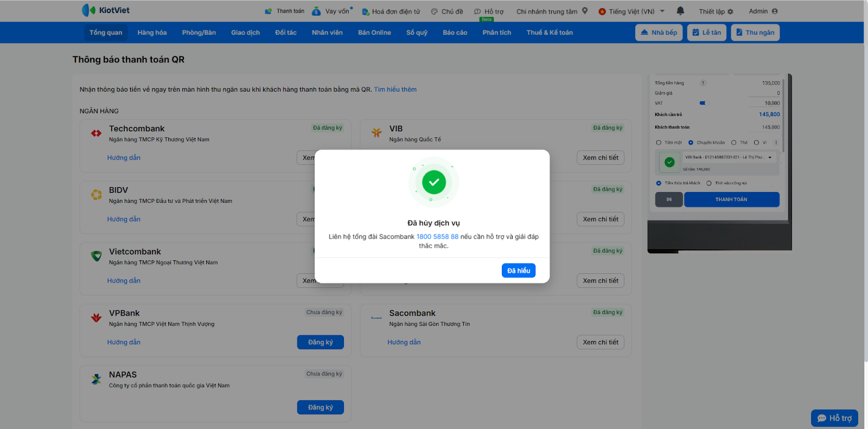Call Sacombank hotline link 1800 5858 88

click(437, 236)
